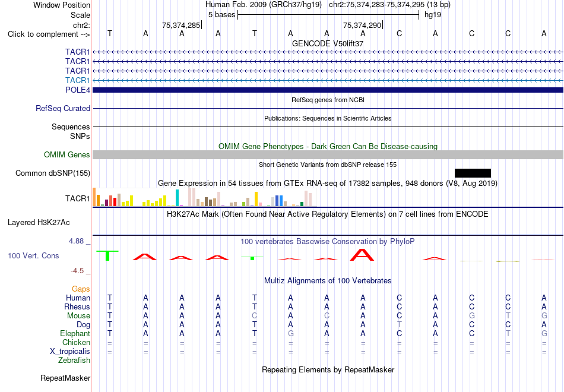The image size is (564, 392).
Task: Open the Layered H3K27Ac track label
Action: 39,223
